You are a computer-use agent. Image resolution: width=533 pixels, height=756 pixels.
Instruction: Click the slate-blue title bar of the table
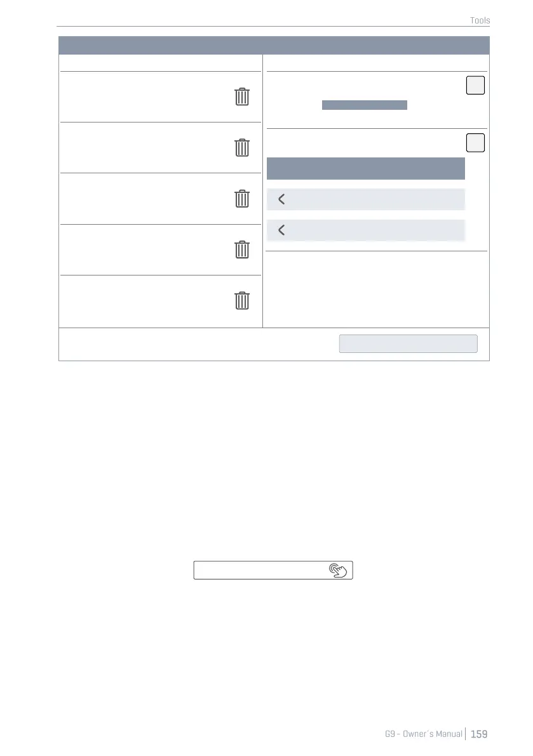pos(274,45)
